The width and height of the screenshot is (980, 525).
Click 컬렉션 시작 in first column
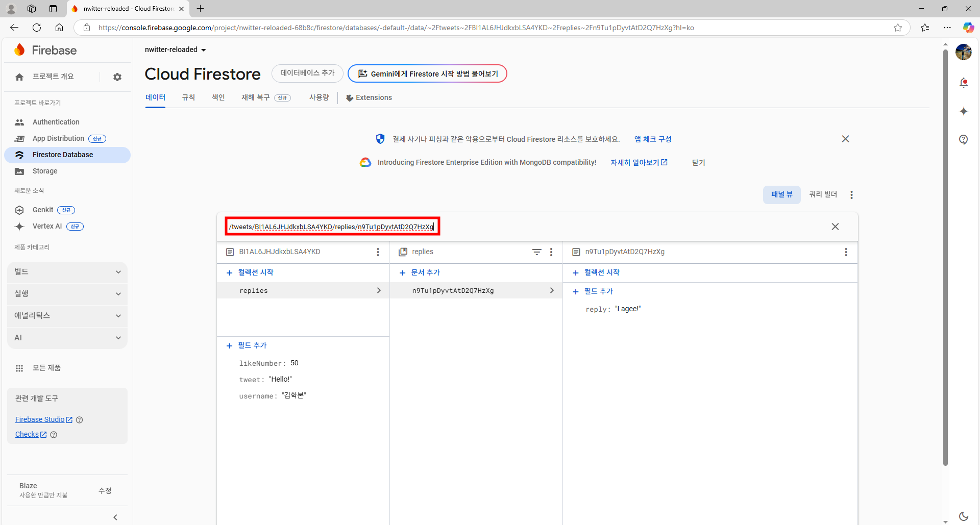point(250,272)
